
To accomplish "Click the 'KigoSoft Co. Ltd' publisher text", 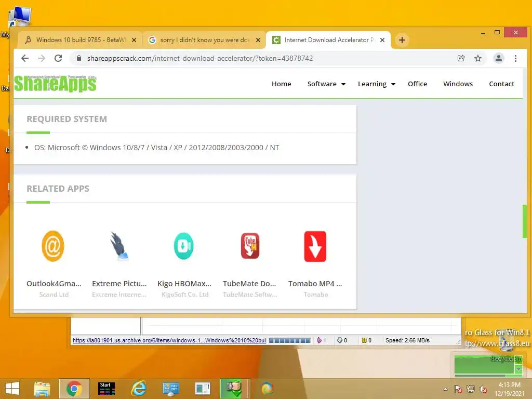I will click(185, 295).
